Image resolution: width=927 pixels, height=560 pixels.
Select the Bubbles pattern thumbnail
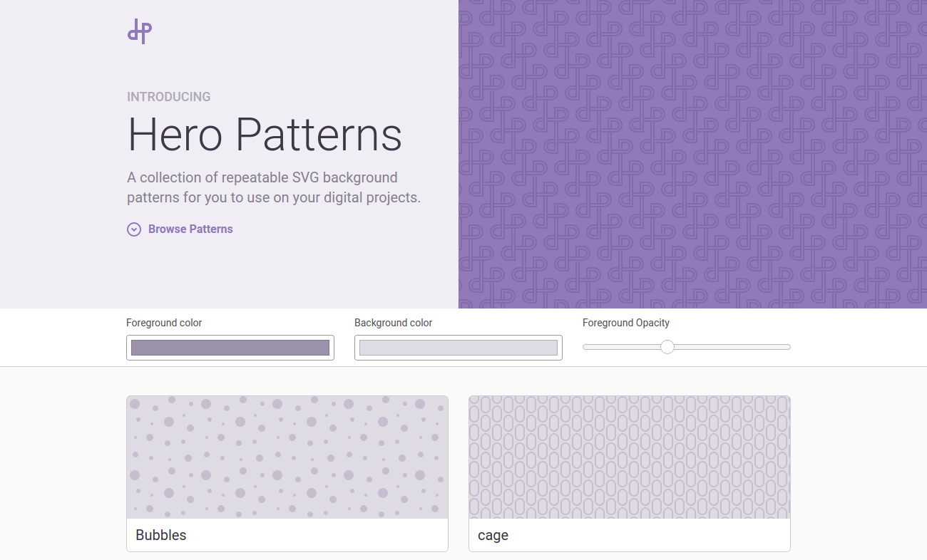287,457
